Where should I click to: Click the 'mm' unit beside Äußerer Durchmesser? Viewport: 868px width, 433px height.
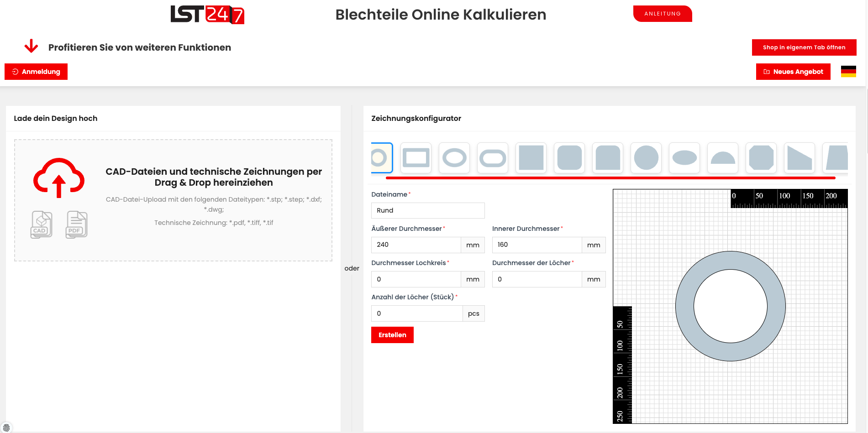click(473, 245)
